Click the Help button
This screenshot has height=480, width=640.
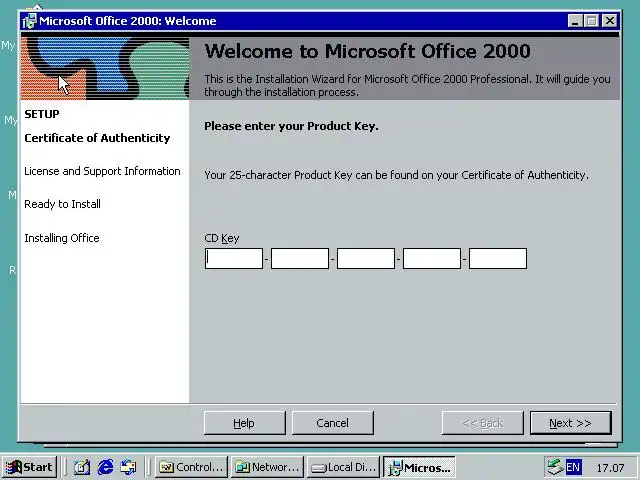pos(244,423)
